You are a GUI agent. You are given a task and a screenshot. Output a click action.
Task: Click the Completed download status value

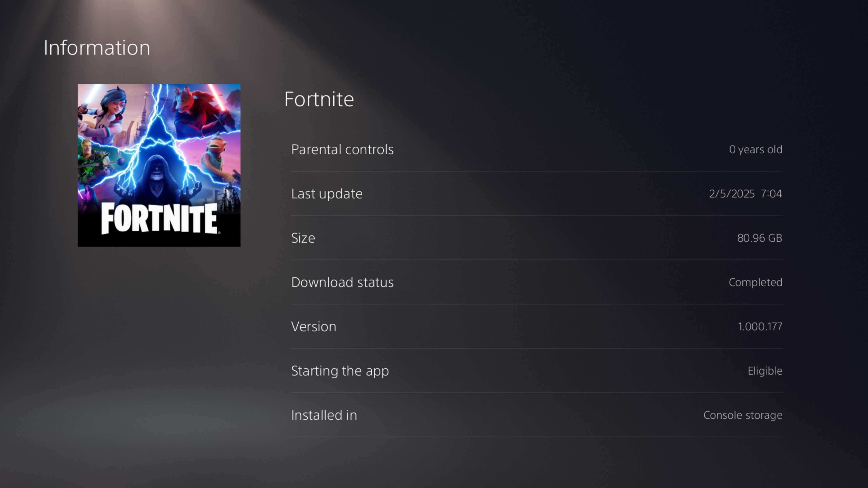point(755,282)
